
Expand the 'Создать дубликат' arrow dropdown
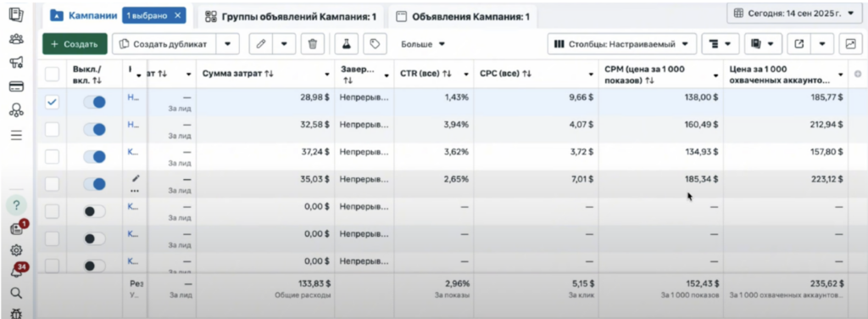click(x=227, y=44)
